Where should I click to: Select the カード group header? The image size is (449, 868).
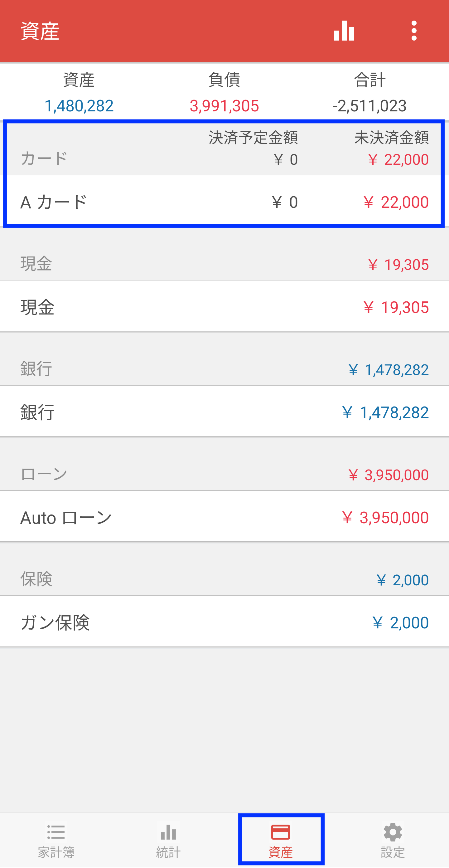(224, 148)
